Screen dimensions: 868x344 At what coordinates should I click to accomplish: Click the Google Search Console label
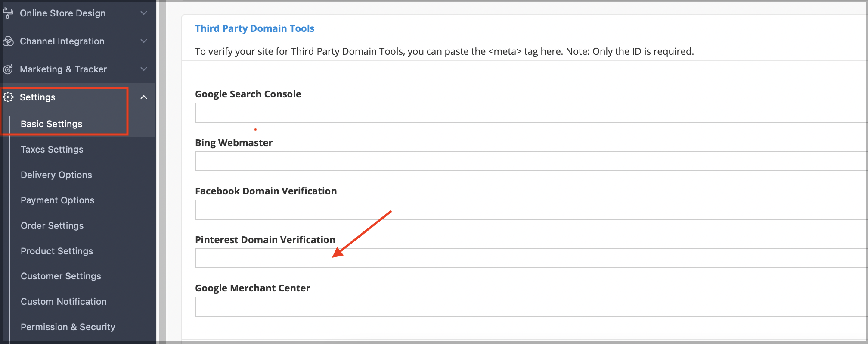click(x=248, y=94)
